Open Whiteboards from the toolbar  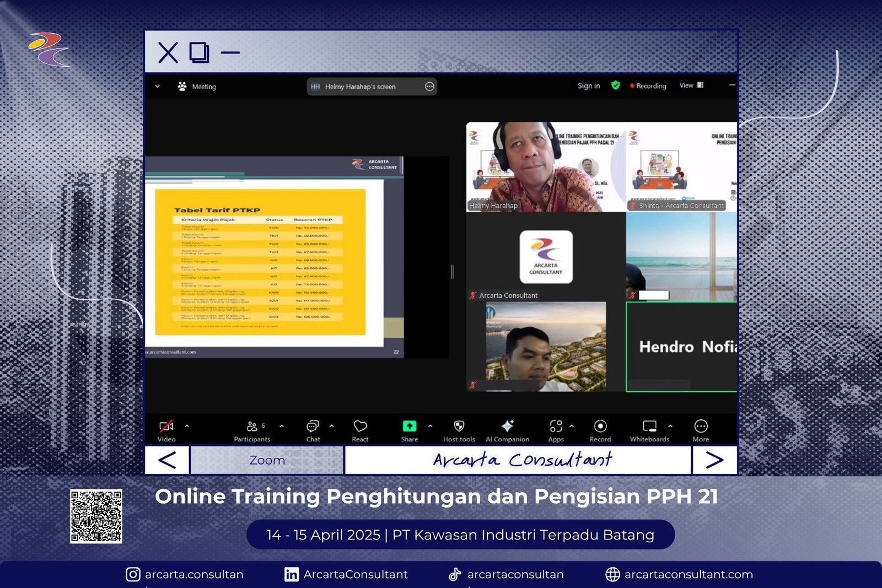coord(649,427)
